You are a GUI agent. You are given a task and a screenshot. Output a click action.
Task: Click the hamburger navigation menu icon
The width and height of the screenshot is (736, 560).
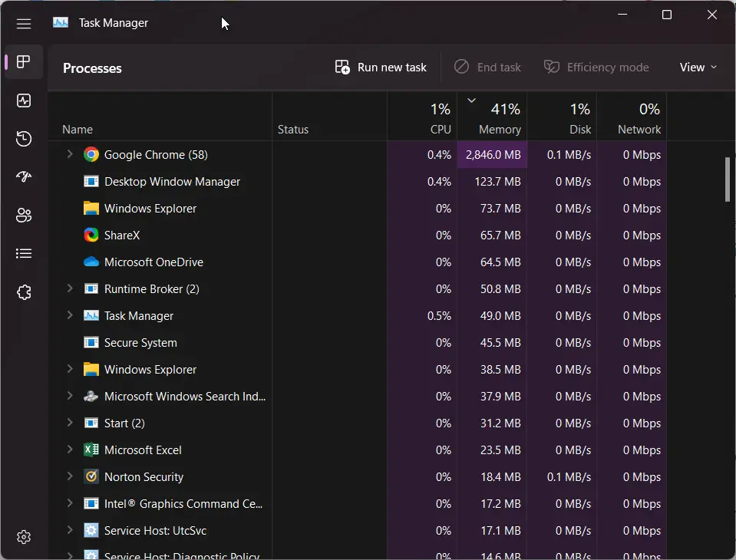[x=24, y=23]
